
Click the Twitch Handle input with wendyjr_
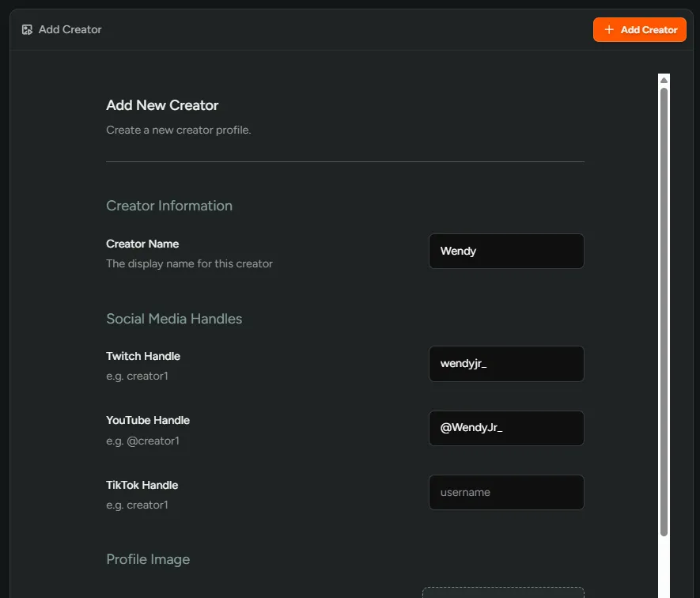click(505, 364)
